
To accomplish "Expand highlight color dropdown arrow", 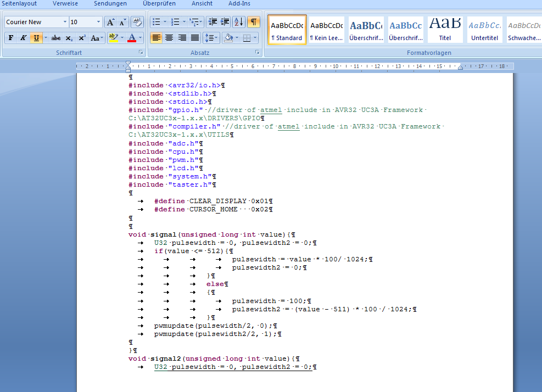I will pos(122,38).
